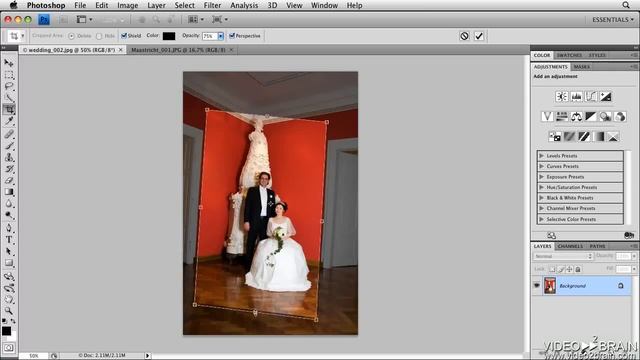Screen dimensions: 640x360
Task: Toggle the Shield checkbox
Action: pos(124,36)
